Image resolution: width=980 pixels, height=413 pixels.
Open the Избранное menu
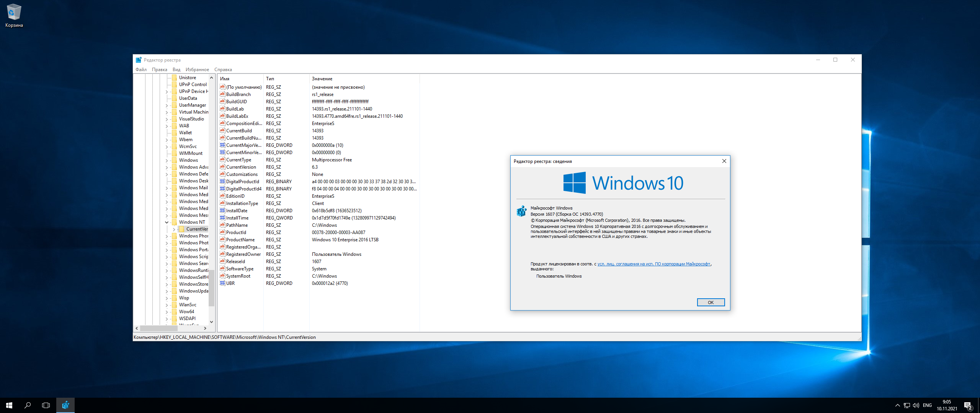pyautogui.click(x=197, y=70)
